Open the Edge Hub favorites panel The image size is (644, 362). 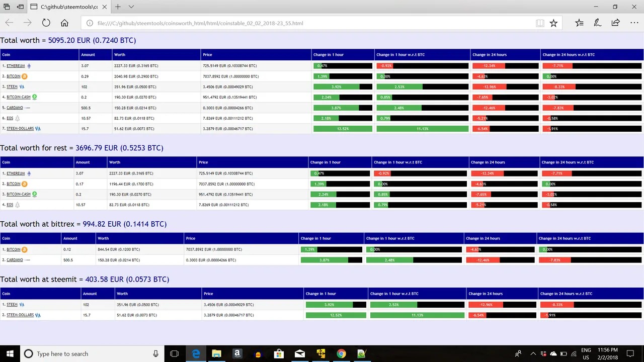[x=580, y=23]
